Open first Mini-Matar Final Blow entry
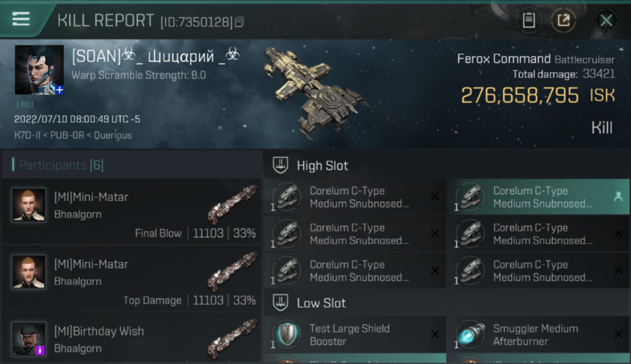The width and height of the screenshot is (631, 364). [132, 211]
